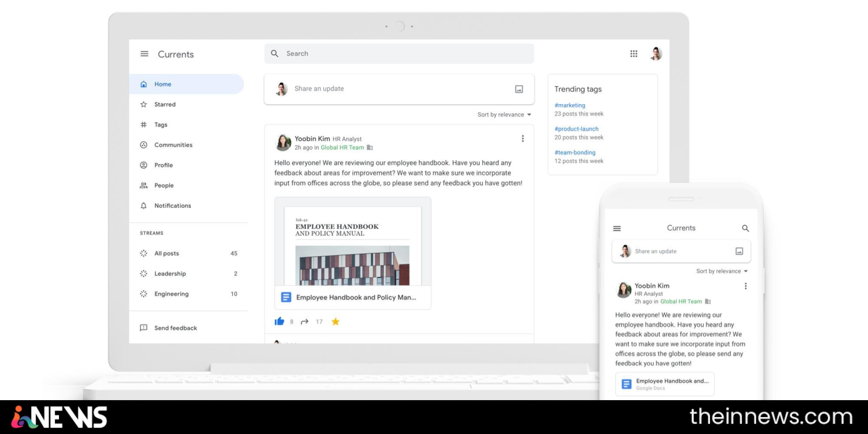868x434 pixels.
Task: Select Home in the sidebar menu
Action: click(x=187, y=84)
